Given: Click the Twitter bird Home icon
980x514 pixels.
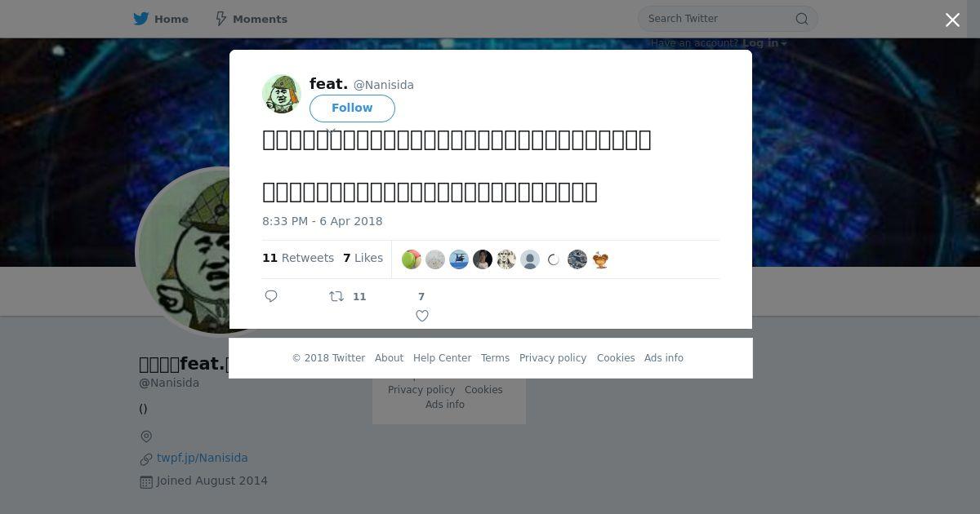Looking at the screenshot, I should click(x=141, y=19).
